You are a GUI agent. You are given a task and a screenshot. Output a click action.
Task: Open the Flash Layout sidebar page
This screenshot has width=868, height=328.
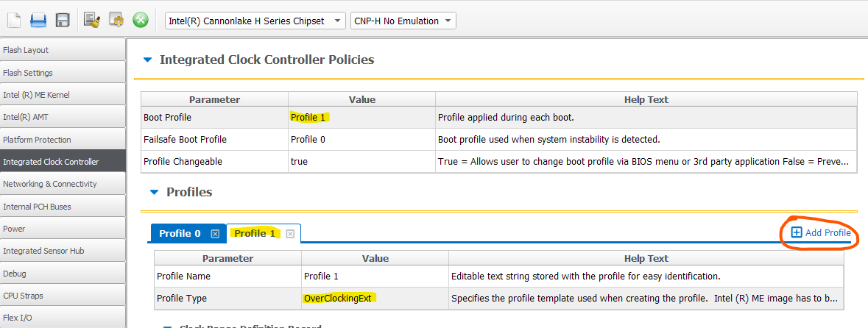pyautogui.click(x=63, y=50)
